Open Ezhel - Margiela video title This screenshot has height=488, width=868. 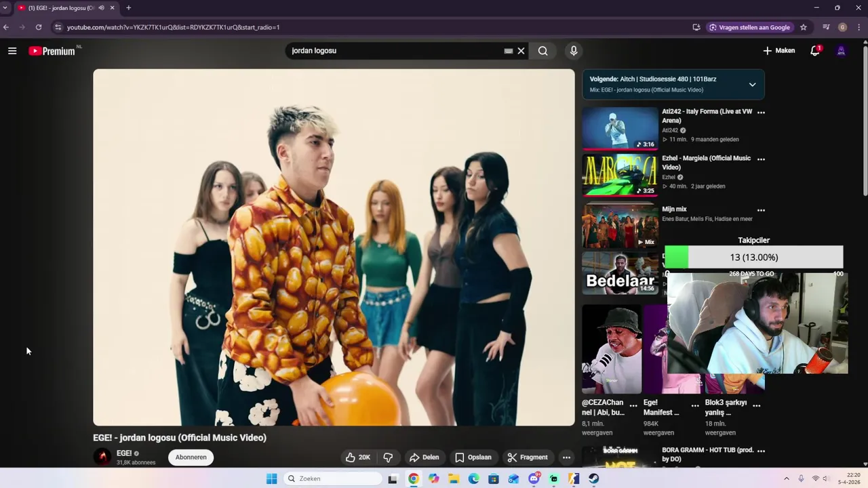(x=707, y=163)
